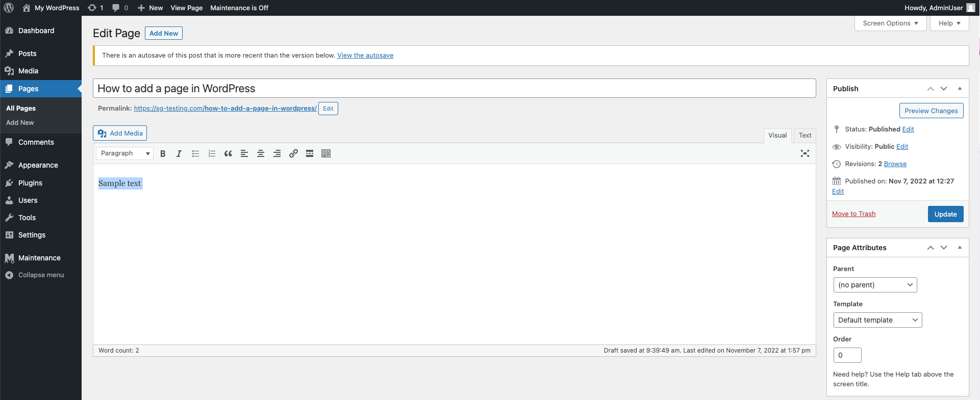Click View Page in admin bar
This screenshot has height=400, width=980.
(187, 8)
